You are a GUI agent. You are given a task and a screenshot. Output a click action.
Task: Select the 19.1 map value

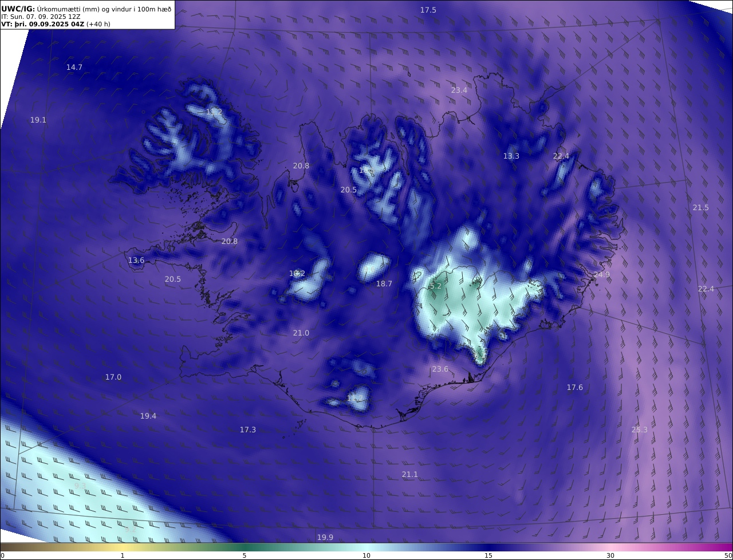pyautogui.click(x=38, y=120)
